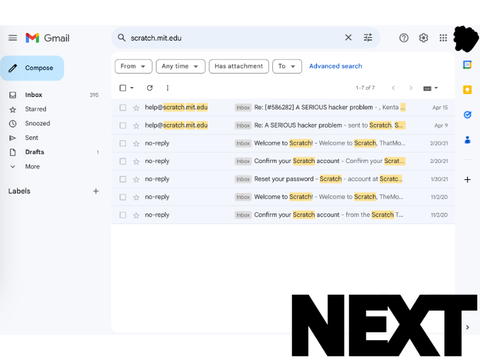Image resolution: width=480 pixels, height=360 pixels.
Task: Star the Apr 9 help@scratch.mit.edu email
Action: (136, 126)
